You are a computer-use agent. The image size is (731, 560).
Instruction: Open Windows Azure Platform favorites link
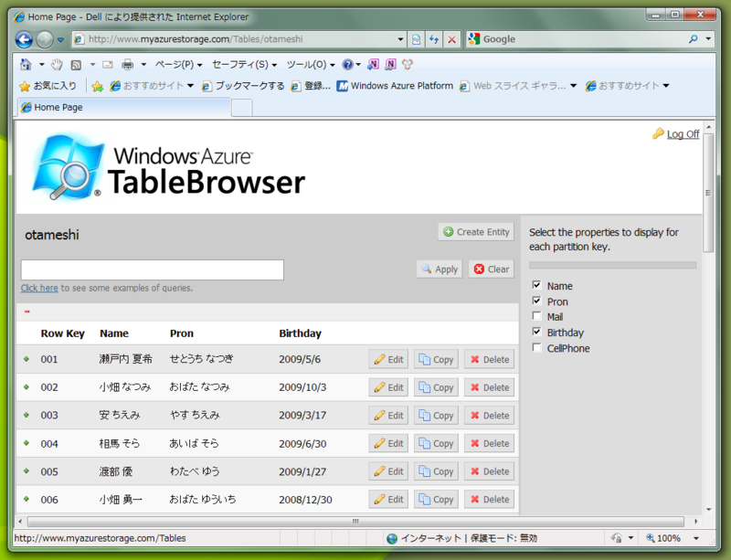[395, 86]
